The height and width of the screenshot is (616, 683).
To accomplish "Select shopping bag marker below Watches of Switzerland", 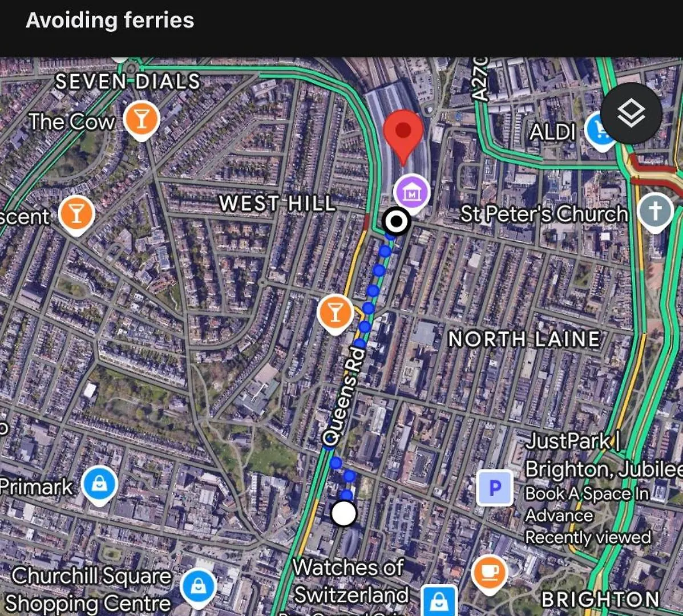I will coord(439,602).
